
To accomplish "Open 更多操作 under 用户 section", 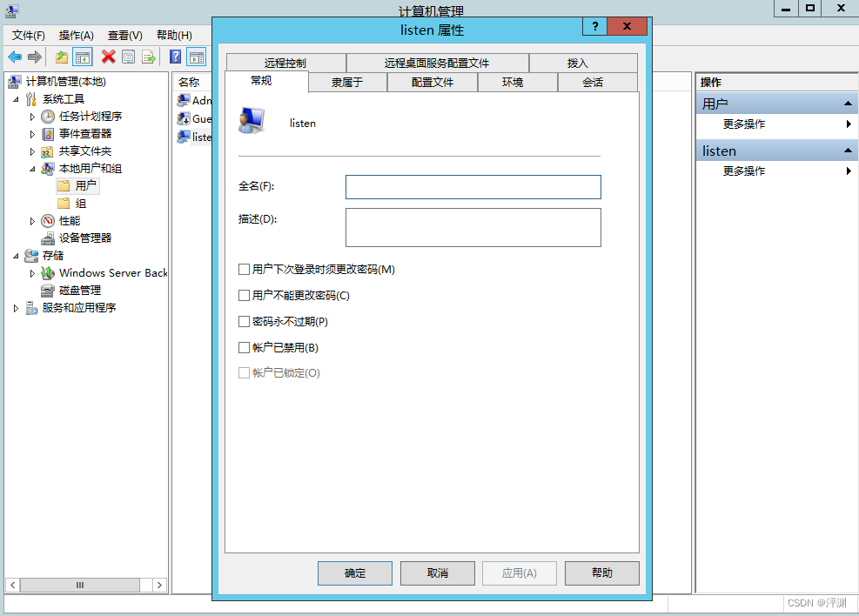I will (744, 124).
